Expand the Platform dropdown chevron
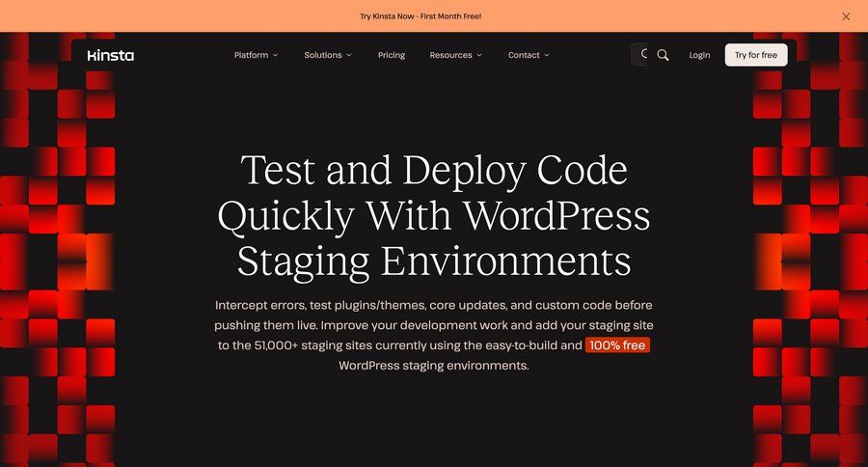Screen dimensions: 868x467 (x=275, y=55)
